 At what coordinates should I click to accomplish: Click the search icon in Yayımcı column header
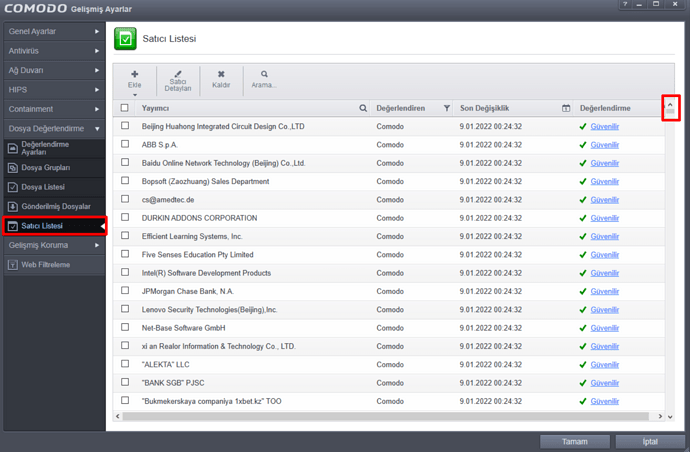(x=363, y=108)
